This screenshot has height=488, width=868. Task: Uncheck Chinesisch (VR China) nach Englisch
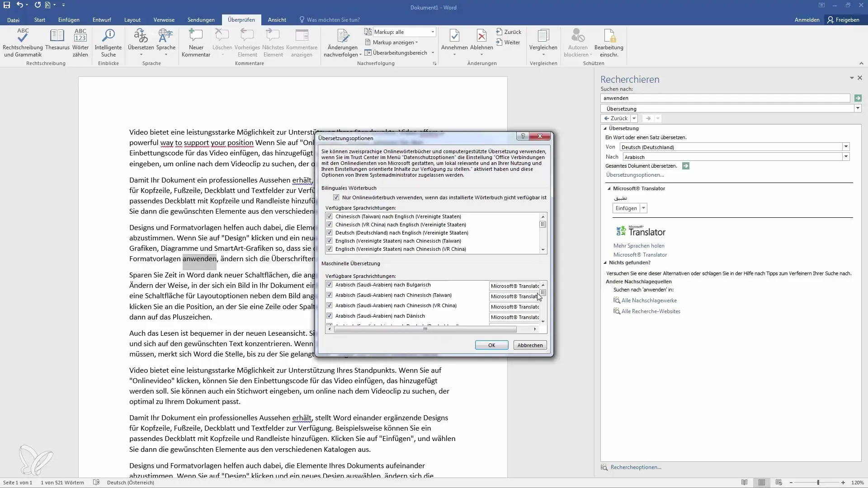click(x=329, y=225)
